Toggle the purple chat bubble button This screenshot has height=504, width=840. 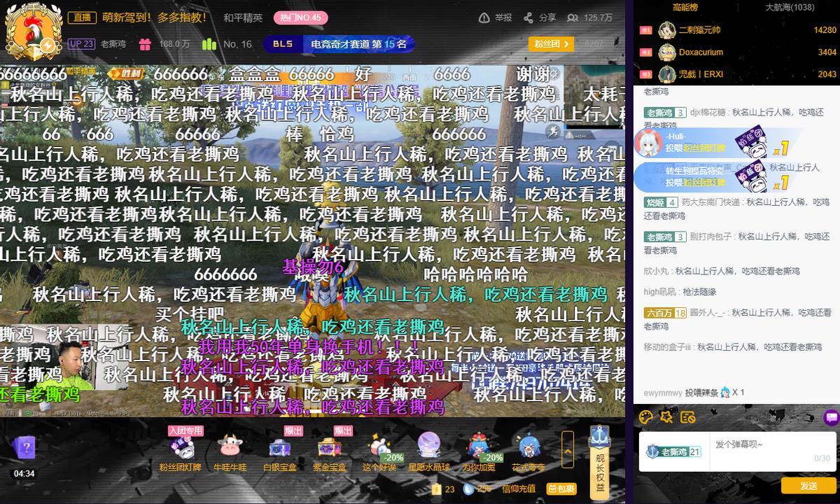coord(831,418)
